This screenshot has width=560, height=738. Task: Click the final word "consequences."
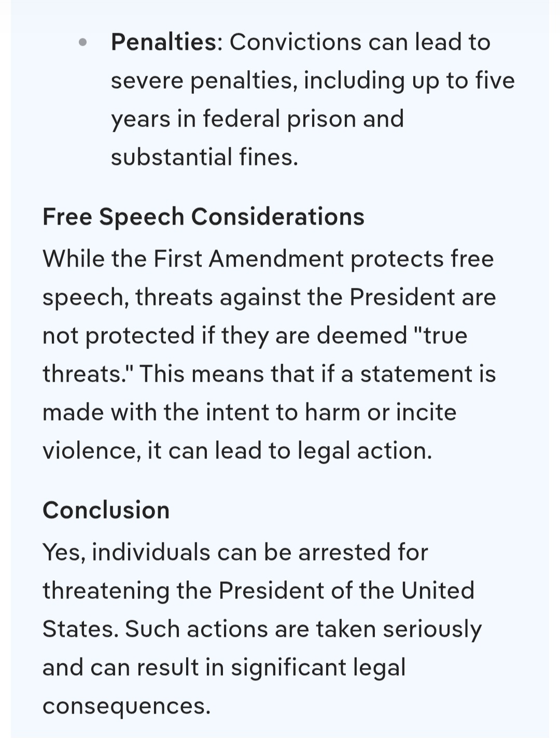coord(127,705)
